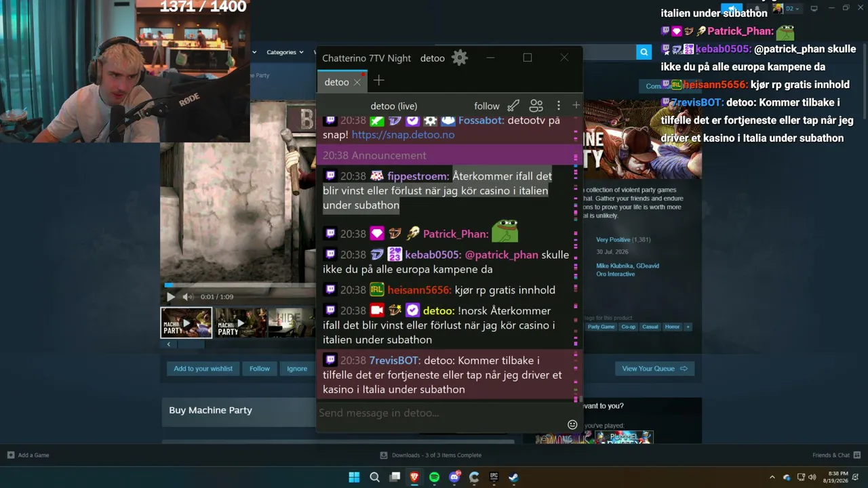Open Friends & Chat in Steam

click(837, 455)
